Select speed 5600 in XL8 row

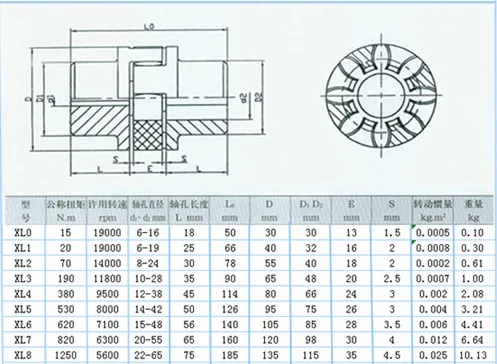[x=107, y=355]
